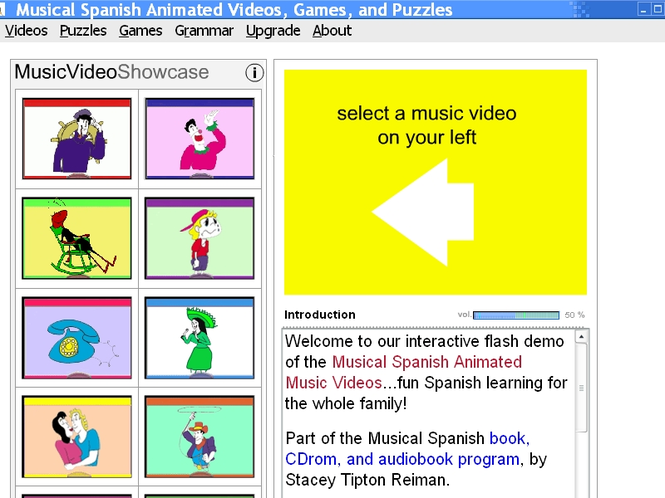
Task: Open the About menu
Action: pyautogui.click(x=332, y=31)
